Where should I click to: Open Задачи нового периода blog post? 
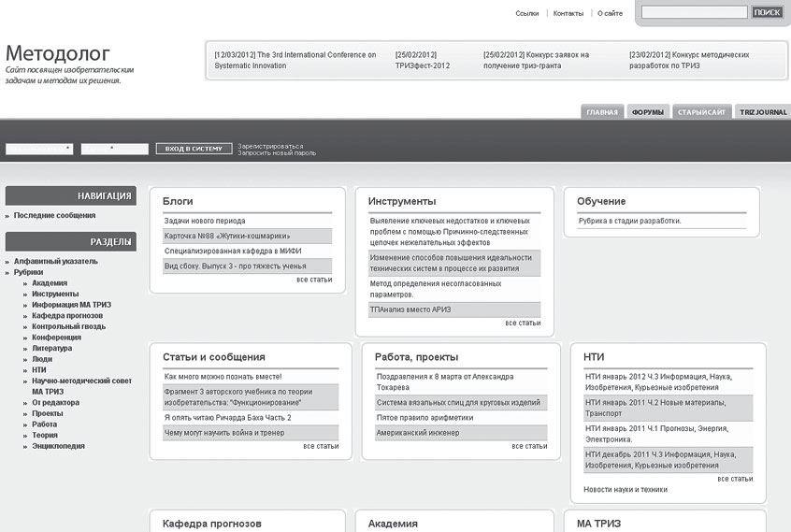[x=205, y=221]
